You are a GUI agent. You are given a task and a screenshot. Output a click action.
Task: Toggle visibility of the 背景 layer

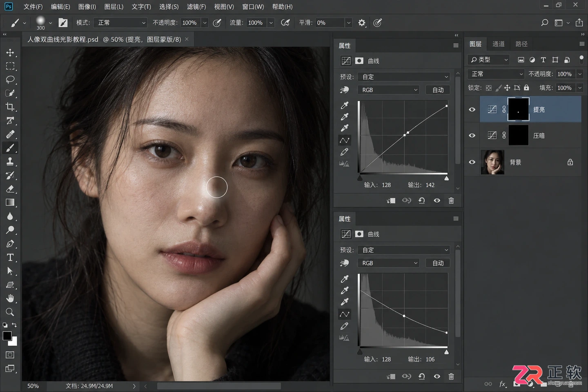pos(472,162)
